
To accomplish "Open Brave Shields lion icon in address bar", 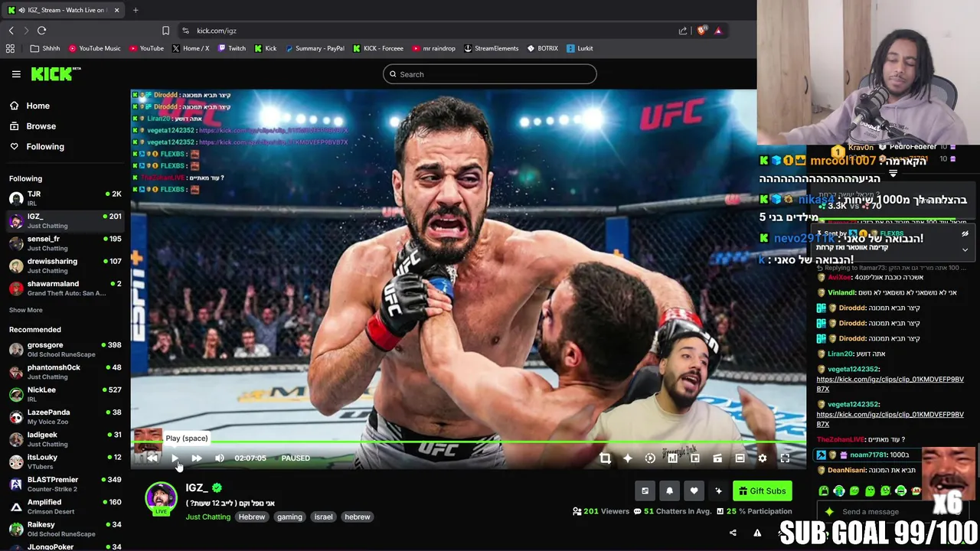I will [701, 31].
